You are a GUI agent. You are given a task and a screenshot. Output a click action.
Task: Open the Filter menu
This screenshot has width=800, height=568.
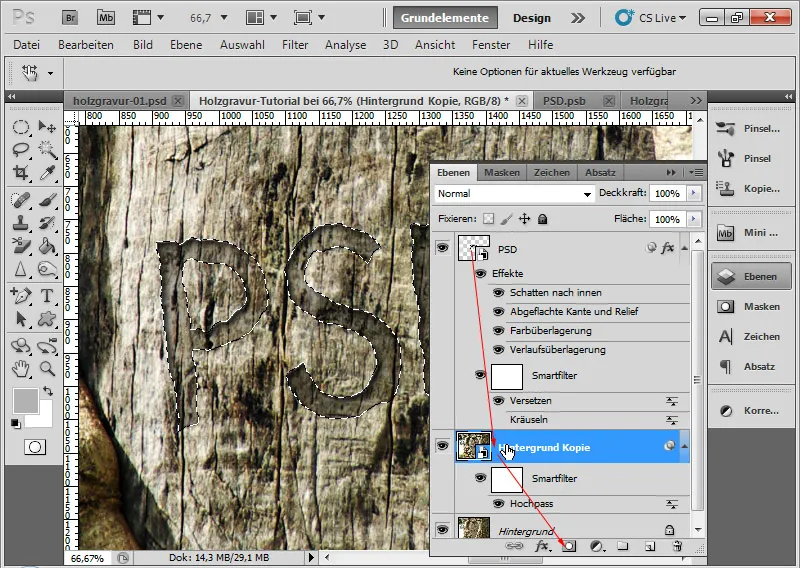(x=294, y=45)
